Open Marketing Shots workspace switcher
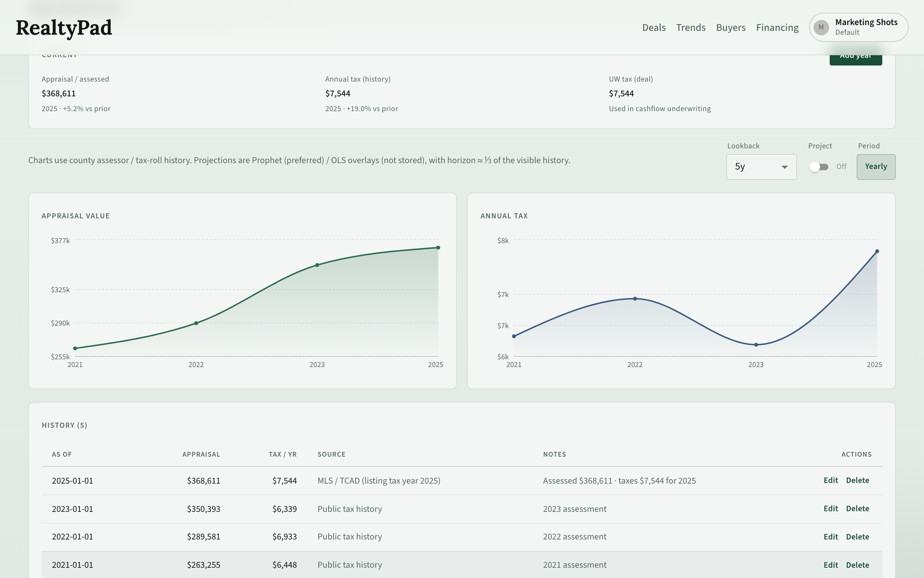The height and width of the screenshot is (578, 924). click(858, 27)
